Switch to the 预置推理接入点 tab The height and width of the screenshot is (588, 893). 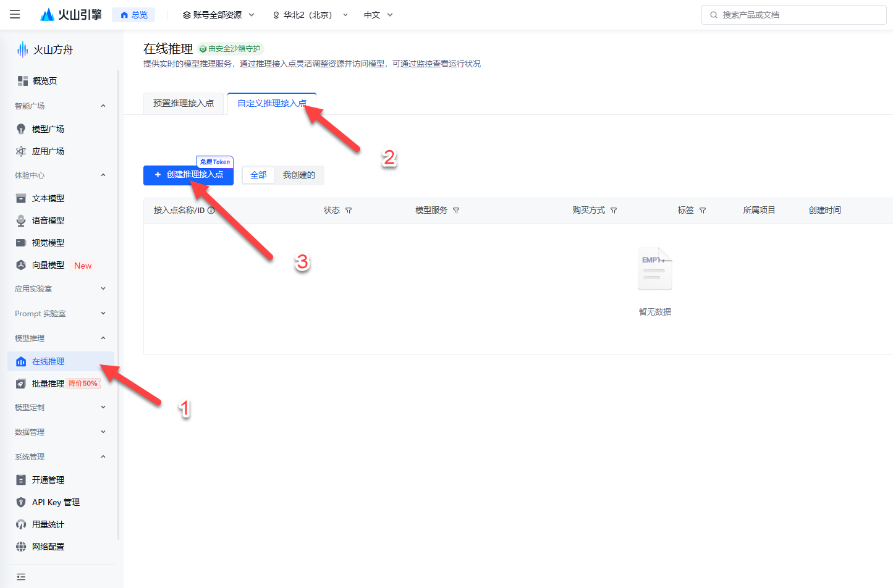coord(184,103)
